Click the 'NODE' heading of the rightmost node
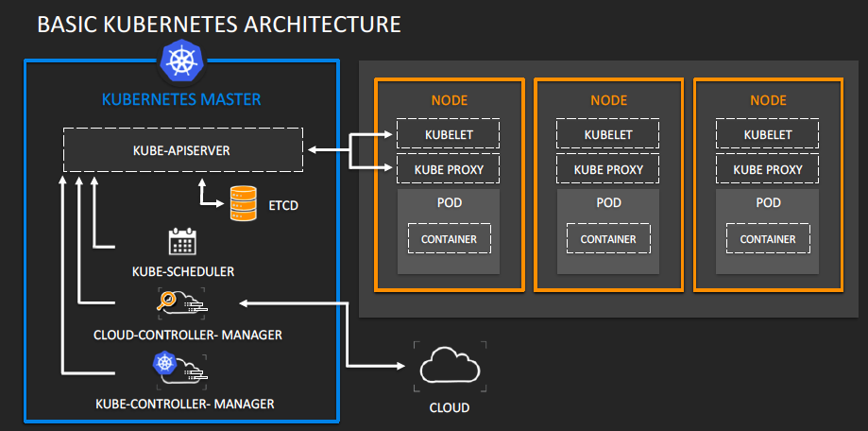 click(x=769, y=100)
